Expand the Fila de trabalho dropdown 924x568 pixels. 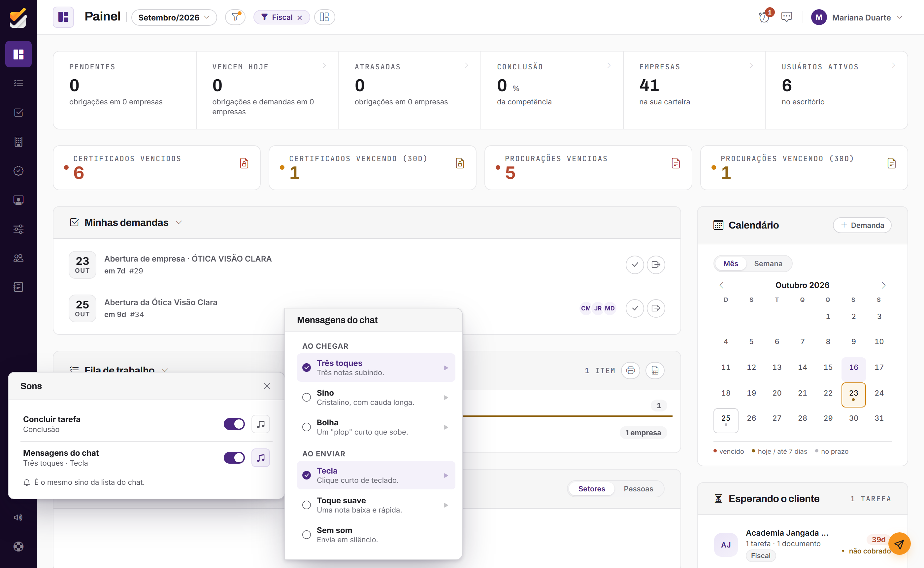[165, 370]
